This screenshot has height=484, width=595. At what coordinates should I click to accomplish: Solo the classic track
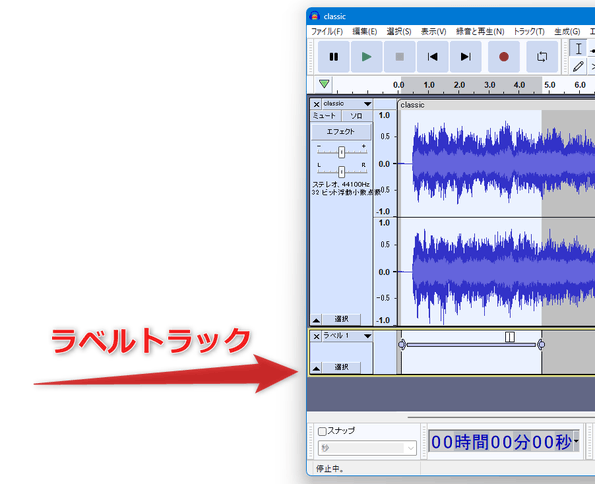[356, 115]
